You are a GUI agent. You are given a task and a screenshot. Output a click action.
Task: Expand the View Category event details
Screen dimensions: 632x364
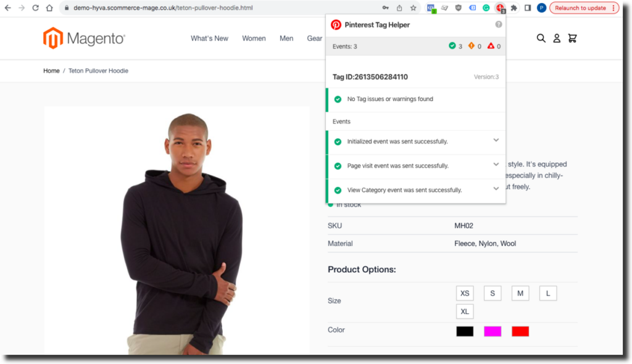[496, 188]
